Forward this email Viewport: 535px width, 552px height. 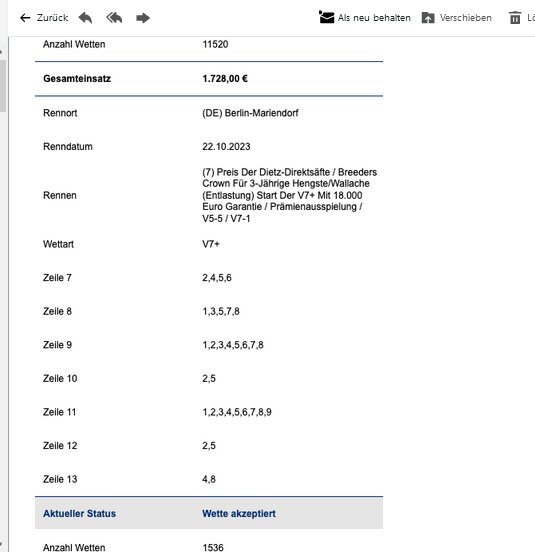tap(143, 18)
